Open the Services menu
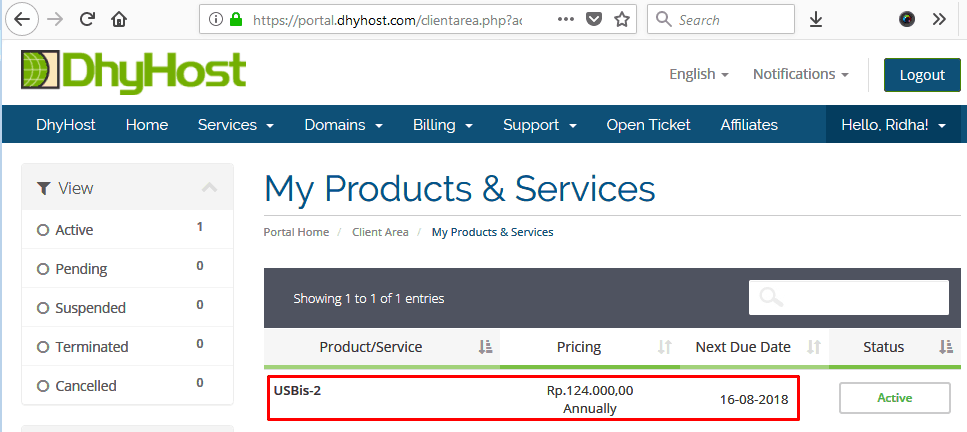The width and height of the screenshot is (967, 432). click(x=235, y=125)
